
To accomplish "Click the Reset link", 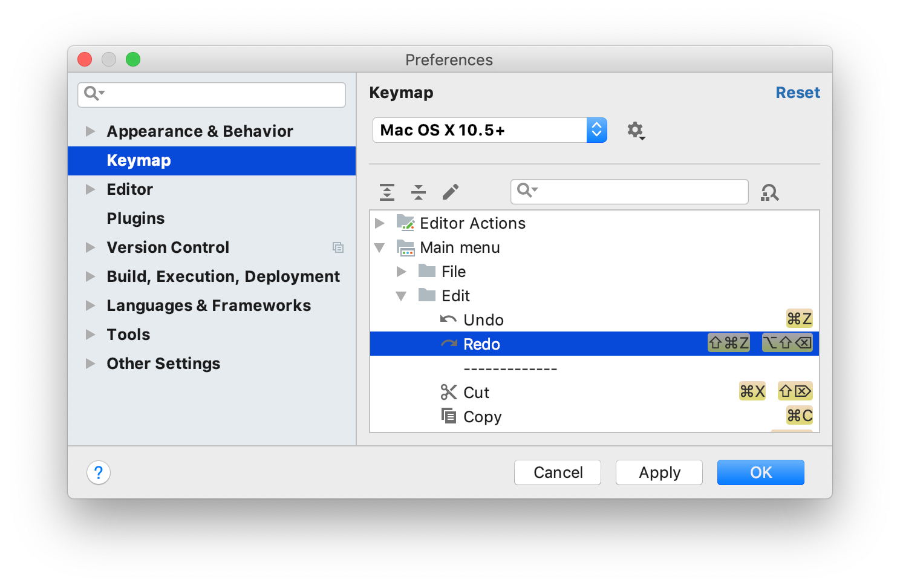I will pos(798,93).
